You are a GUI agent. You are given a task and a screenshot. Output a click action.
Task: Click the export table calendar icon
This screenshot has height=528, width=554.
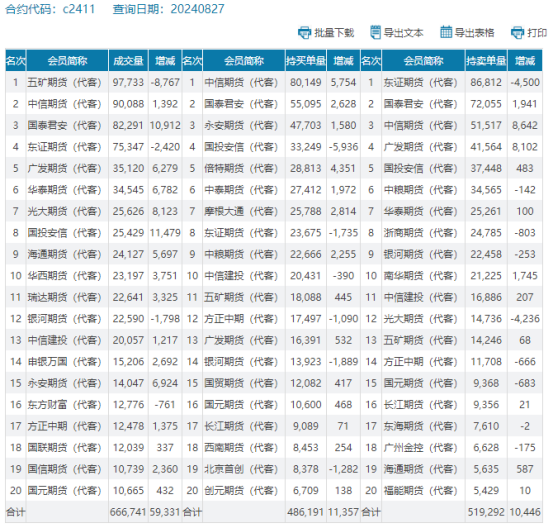point(446,32)
